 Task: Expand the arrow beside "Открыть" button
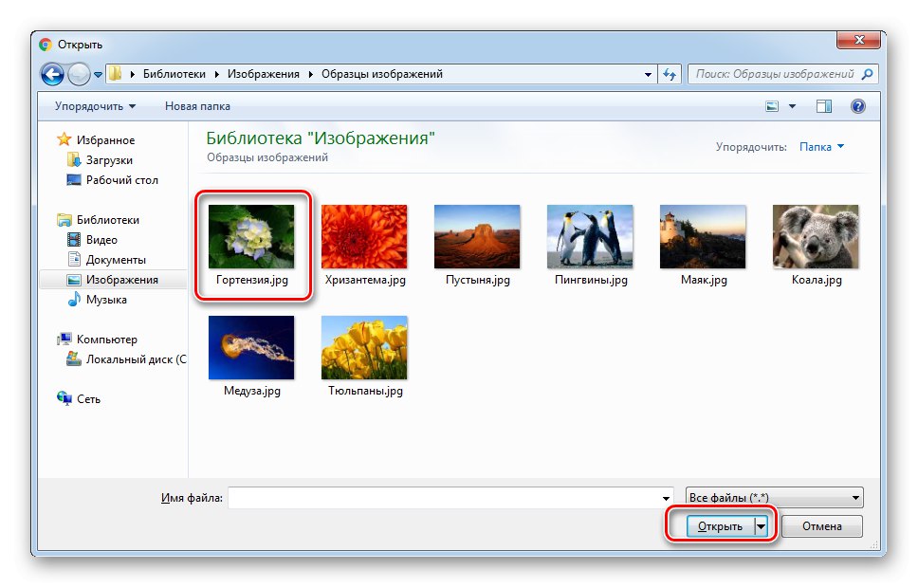coord(762,526)
